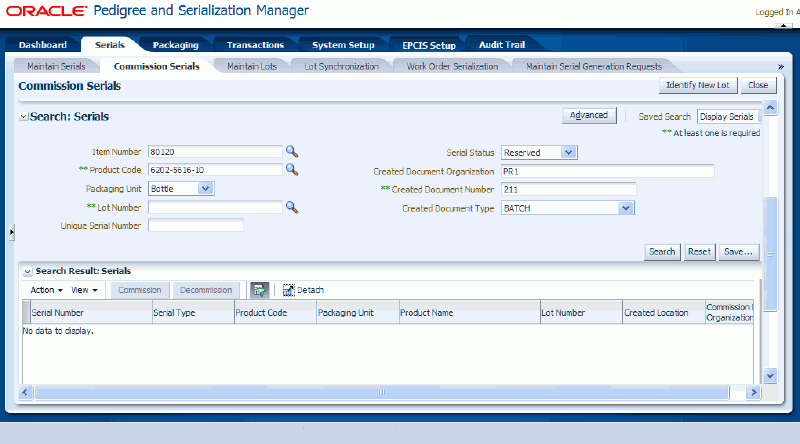800x444 pixels.
Task: Open Item Number search magnifier icon
Action: [x=292, y=151]
